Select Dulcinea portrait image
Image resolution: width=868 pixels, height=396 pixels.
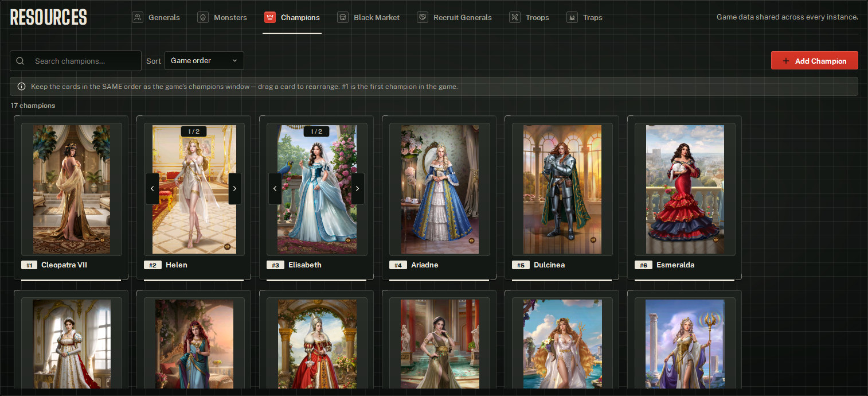coord(562,189)
